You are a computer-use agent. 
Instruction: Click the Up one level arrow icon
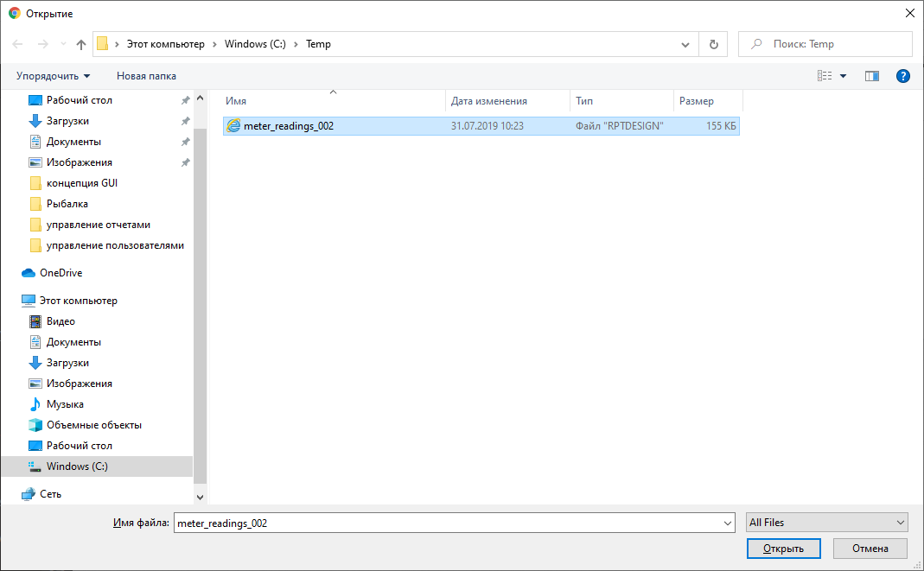click(x=81, y=44)
